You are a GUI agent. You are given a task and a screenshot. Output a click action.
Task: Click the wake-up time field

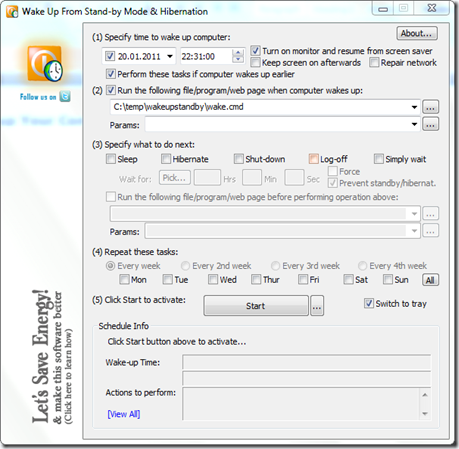pos(206,56)
